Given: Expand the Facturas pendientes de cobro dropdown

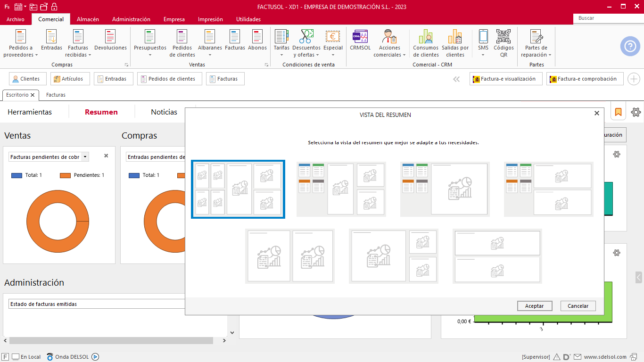Looking at the screenshot, I should click(x=85, y=157).
